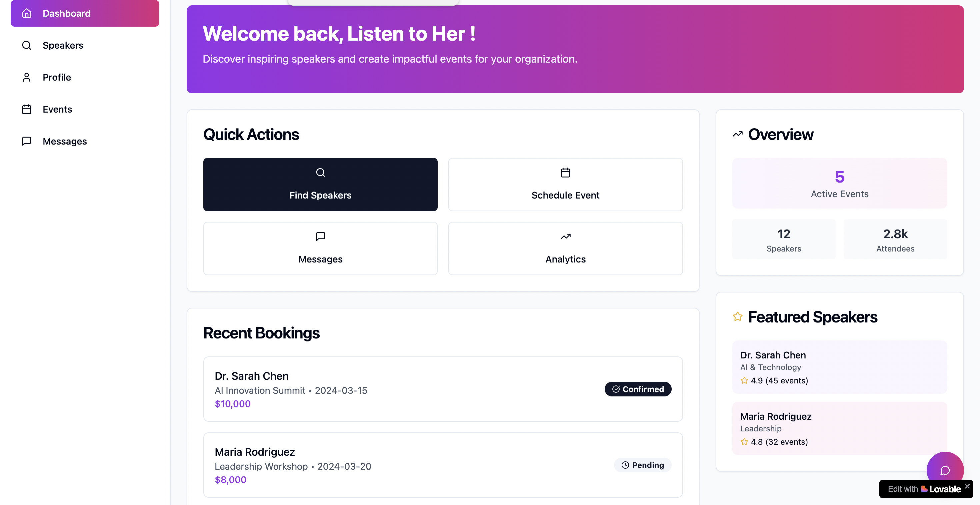The width and height of the screenshot is (980, 505).
Task: Go to Events in the sidebar menu
Action: click(x=57, y=109)
